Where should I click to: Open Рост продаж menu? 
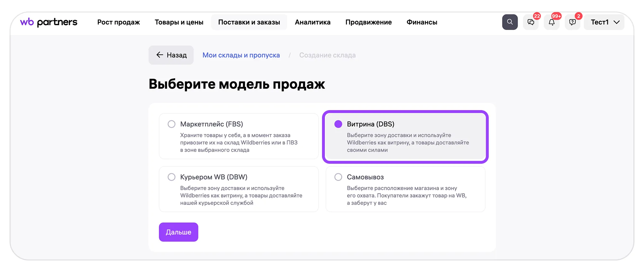[x=119, y=22]
